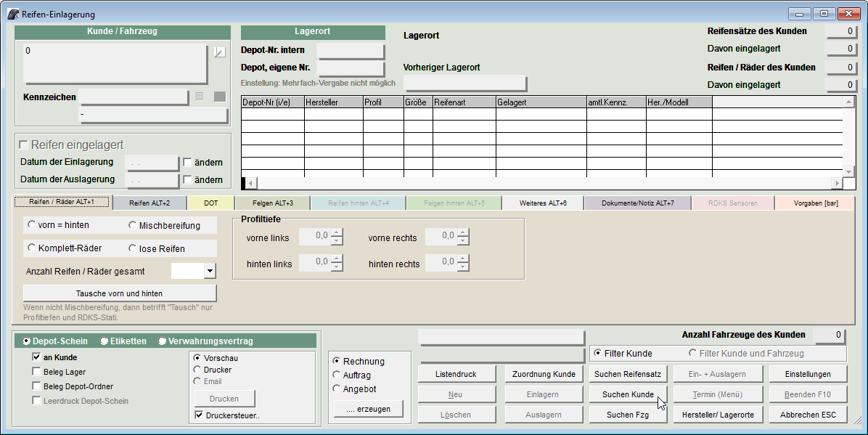
Task: Click the .... erzeugen button
Action: pyautogui.click(x=368, y=409)
